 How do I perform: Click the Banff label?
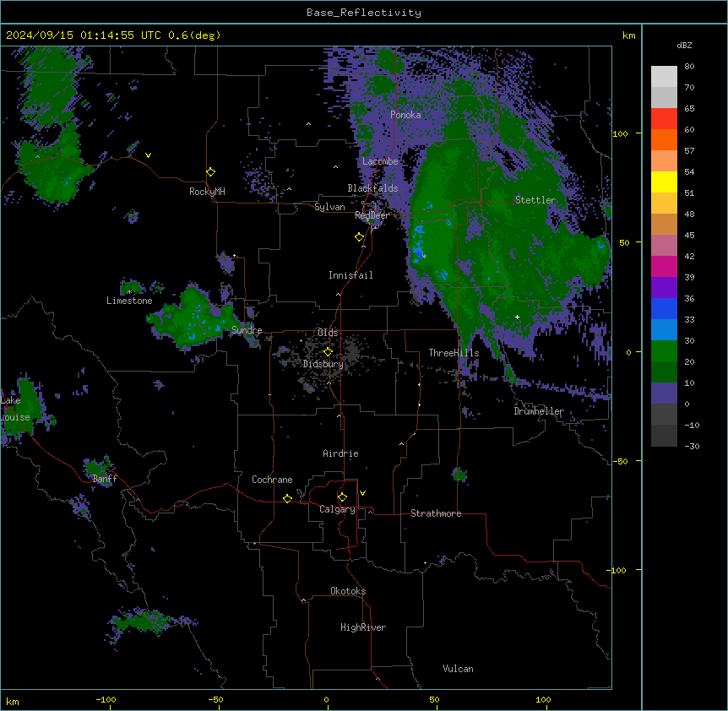(x=105, y=479)
